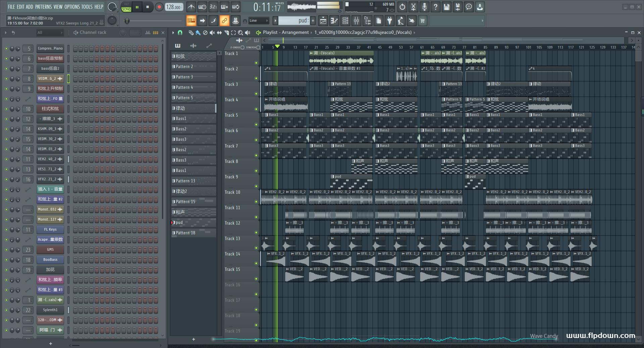
Task: Mute the GMS channel green LED
Action: point(6,250)
